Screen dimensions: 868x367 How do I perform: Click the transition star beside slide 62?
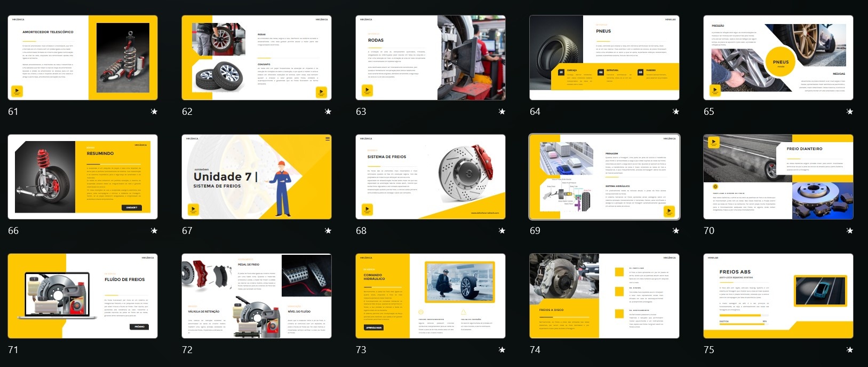(328, 112)
